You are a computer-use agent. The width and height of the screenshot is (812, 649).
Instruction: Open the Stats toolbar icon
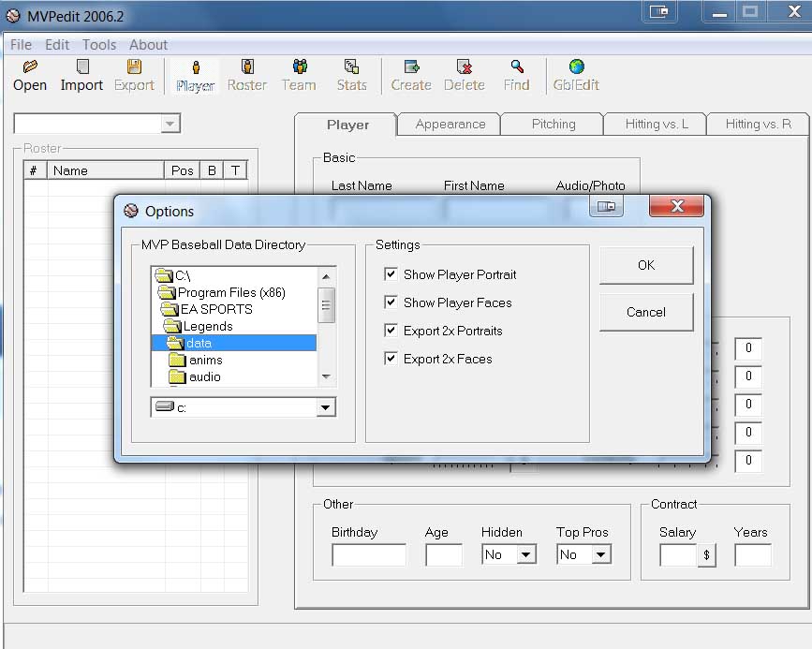[x=351, y=66]
